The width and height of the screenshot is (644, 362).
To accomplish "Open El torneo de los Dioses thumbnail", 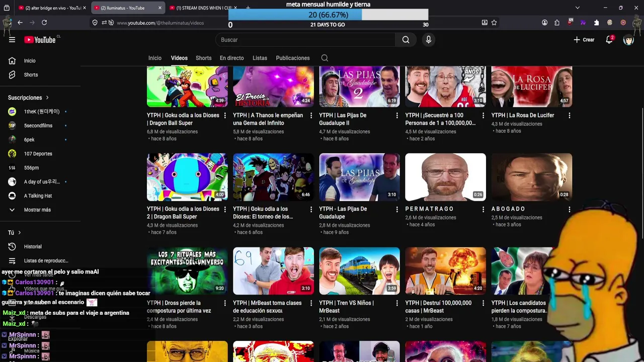I will (x=273, y=177).
